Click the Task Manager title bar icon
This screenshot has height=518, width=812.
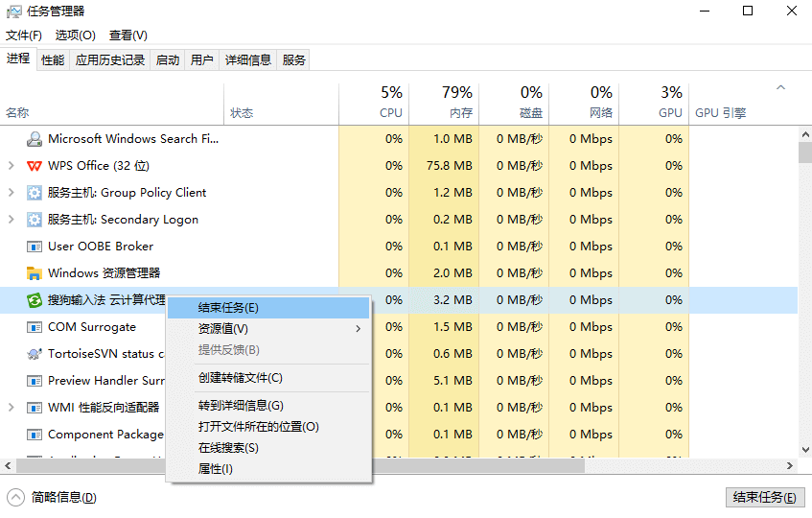(x=14, y=11)
